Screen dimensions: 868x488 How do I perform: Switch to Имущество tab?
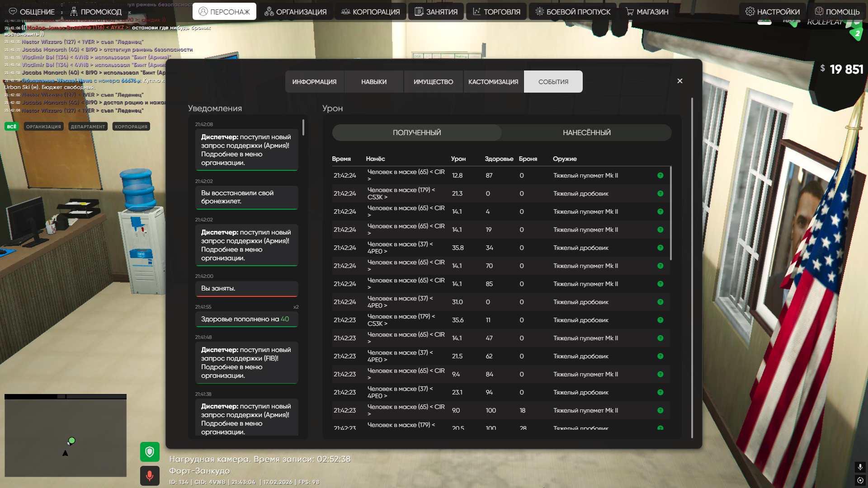[433, 82]
